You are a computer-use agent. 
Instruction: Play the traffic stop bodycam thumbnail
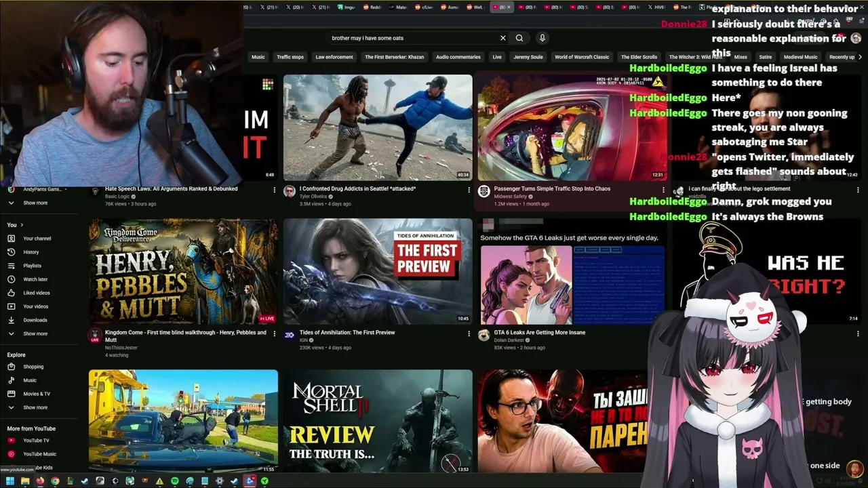click(572, 127)
